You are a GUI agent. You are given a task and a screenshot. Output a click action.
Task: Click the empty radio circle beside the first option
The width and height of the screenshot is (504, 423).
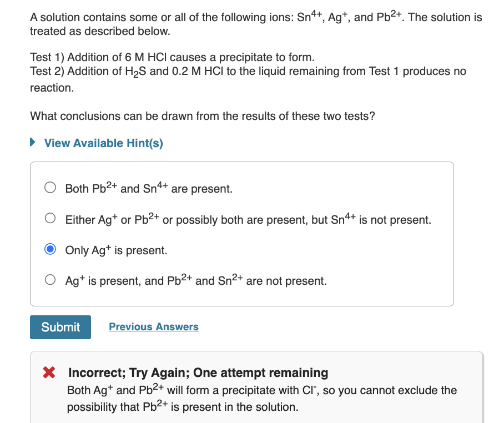pyautogui.click(x=50, y=188)
